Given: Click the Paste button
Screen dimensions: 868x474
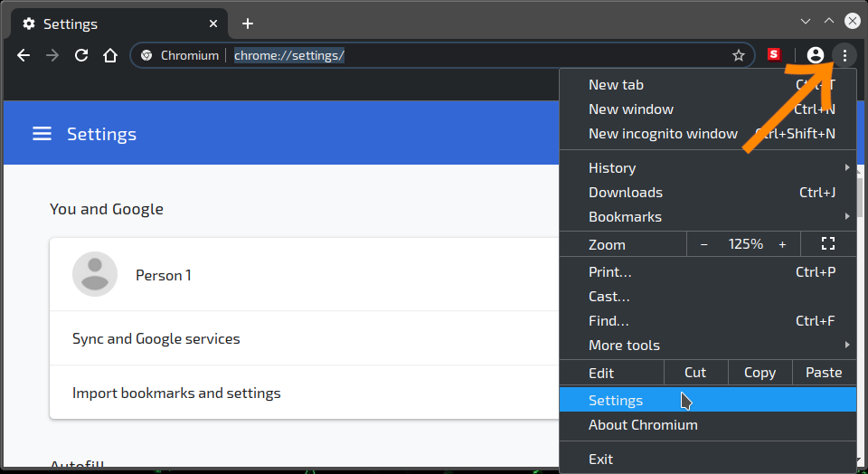Looking at the screenshot, I should point(824,372).
